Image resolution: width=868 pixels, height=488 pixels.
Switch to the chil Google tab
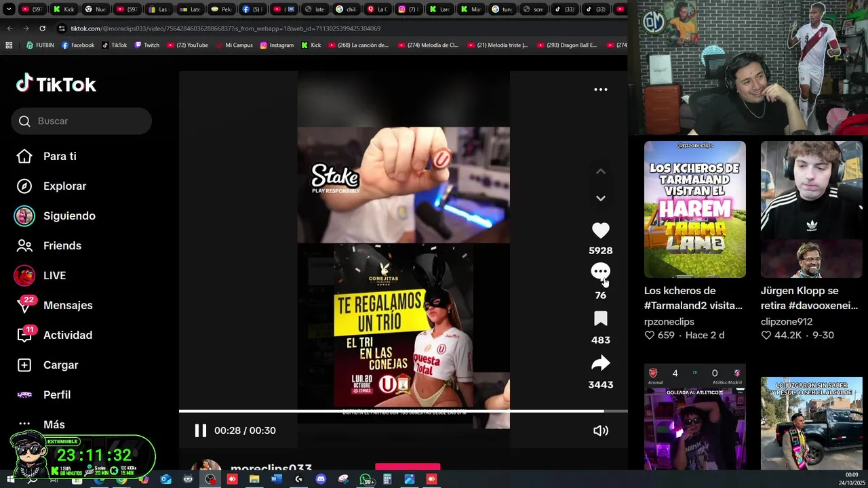pos(347,9)
